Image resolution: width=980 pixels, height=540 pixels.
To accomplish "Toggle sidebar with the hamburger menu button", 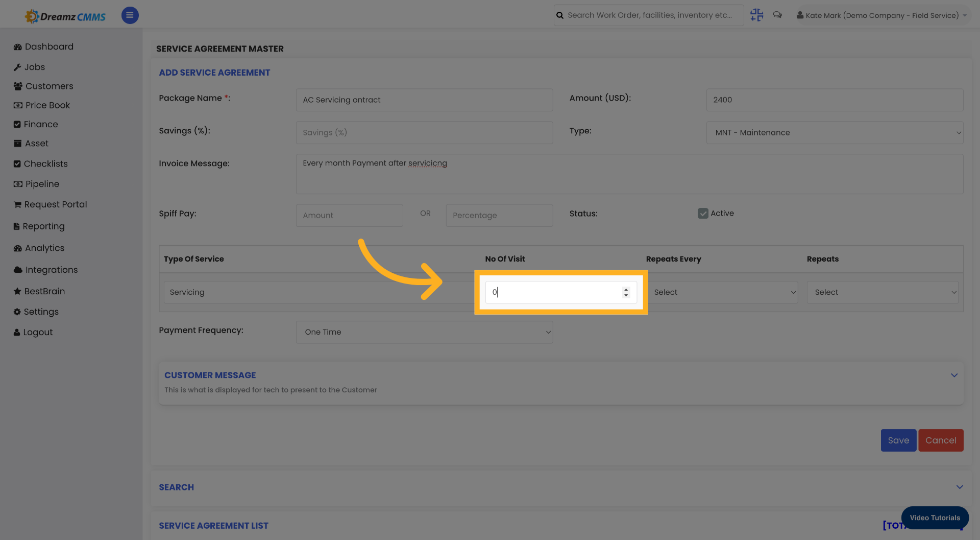I will [x=130, y=15].
